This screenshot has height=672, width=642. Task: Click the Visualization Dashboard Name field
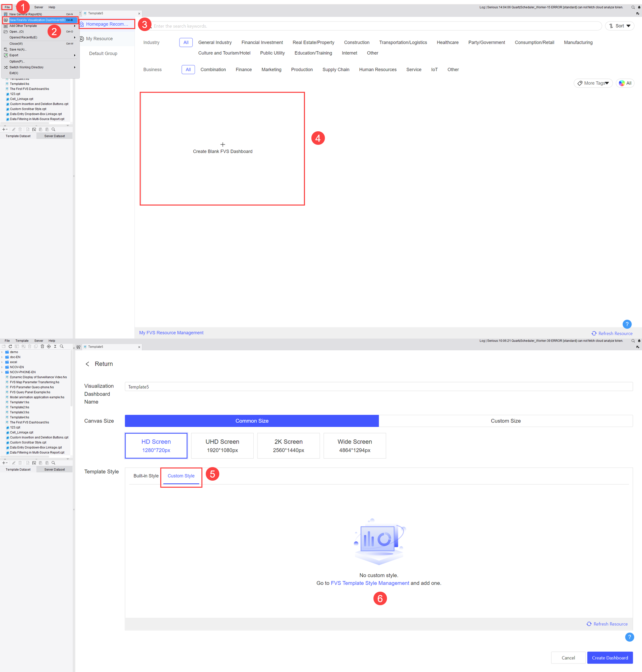379,387
